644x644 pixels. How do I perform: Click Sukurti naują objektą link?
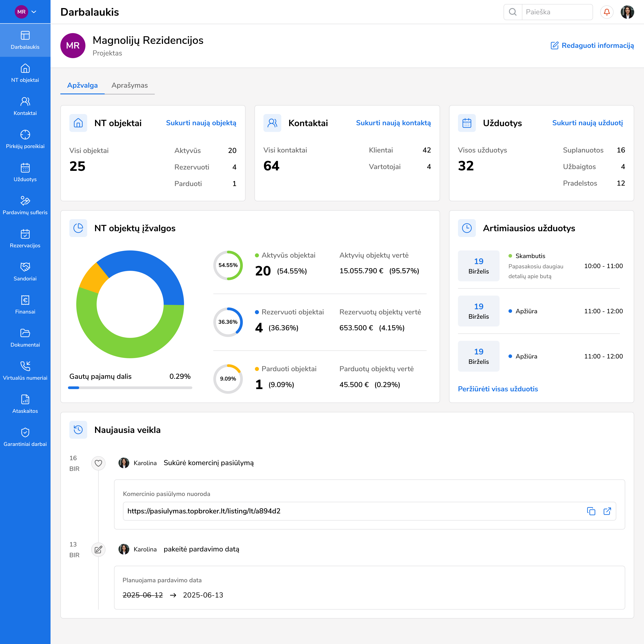[201, 123]
